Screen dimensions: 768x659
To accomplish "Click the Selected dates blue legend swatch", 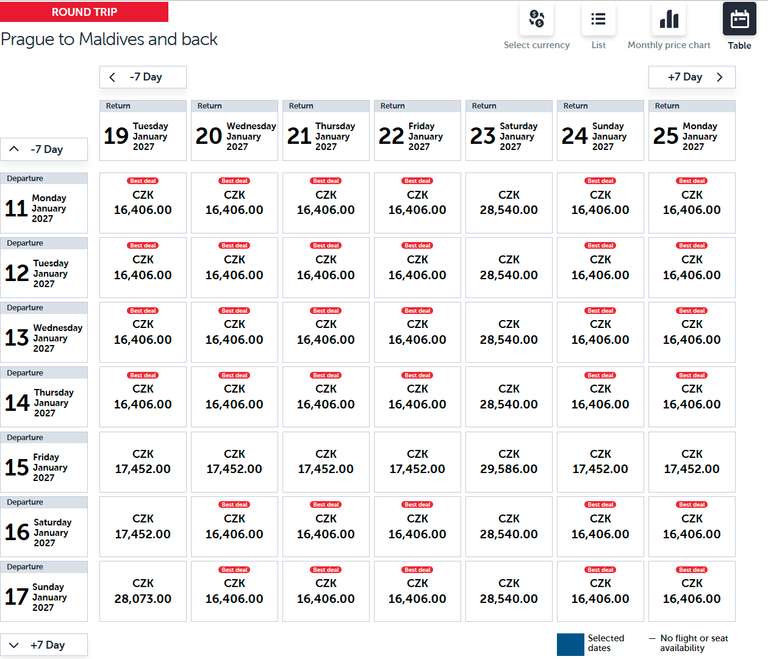I will [x=570, y=644].
